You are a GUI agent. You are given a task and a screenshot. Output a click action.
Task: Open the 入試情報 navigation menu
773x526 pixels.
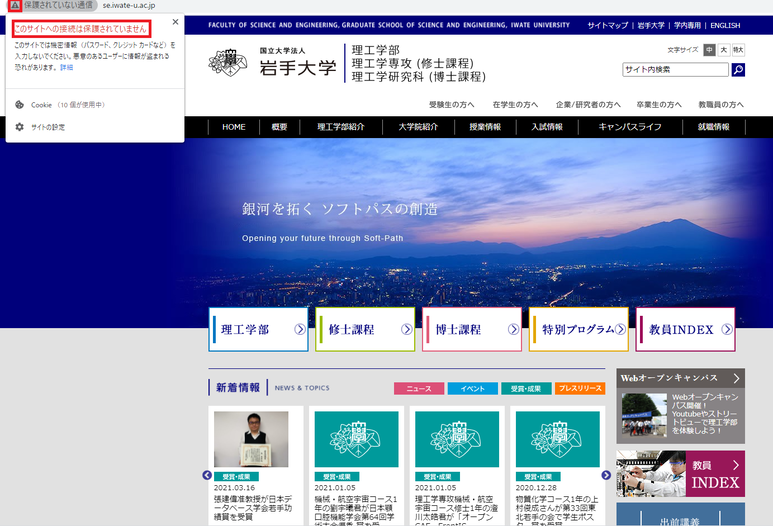547,127
